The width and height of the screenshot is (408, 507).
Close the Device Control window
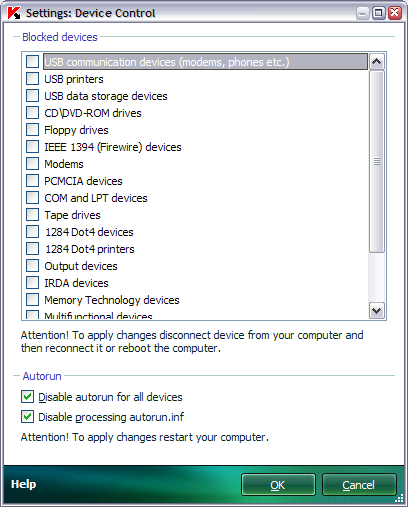click(395, 13)
